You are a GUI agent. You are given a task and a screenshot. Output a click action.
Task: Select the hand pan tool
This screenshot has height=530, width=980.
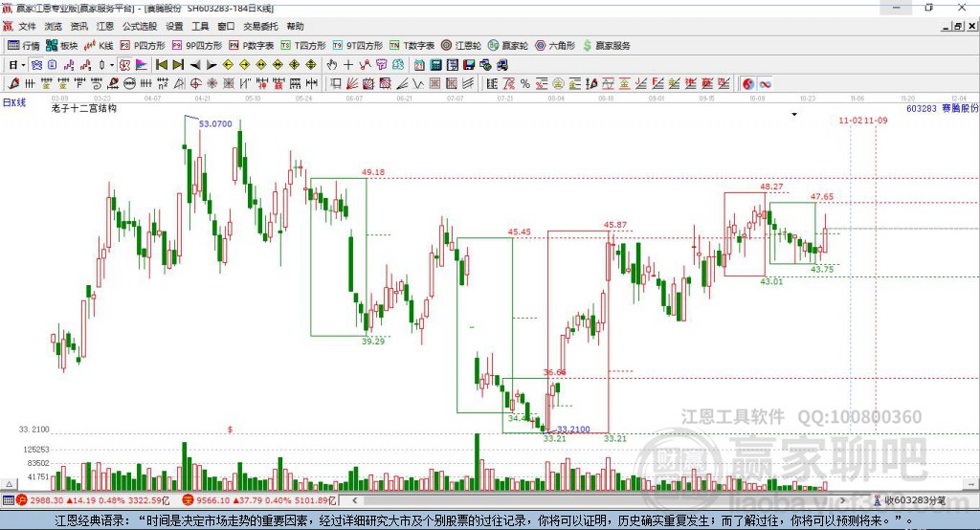pos(331,65)
